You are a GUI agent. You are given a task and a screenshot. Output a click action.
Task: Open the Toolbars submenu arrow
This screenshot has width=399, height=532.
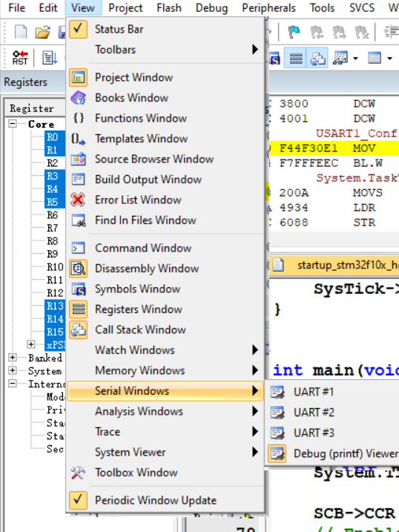pos(255,50)
